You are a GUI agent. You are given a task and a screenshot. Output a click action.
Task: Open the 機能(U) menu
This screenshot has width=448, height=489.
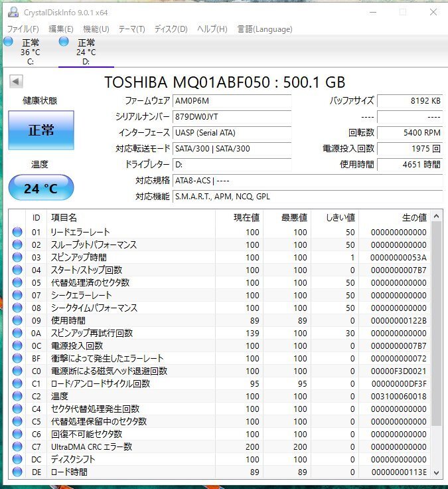(x=96, y=29)
